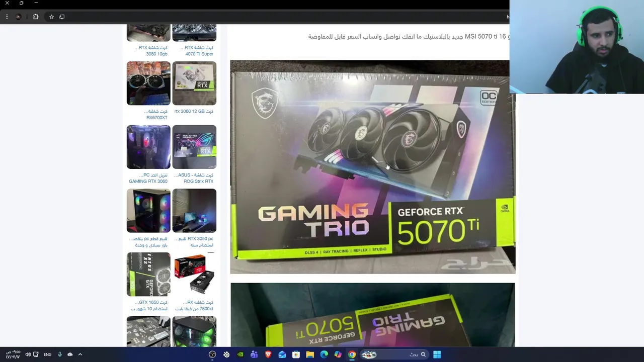Open the 4070 Ti Super listing link

pos(197,51)
